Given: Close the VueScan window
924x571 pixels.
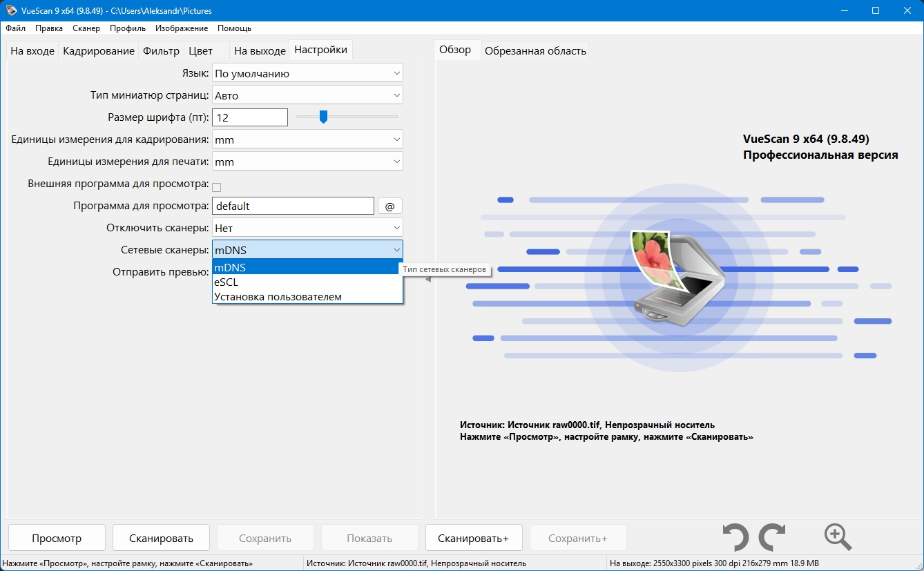Looking at the screenshot, I should click(x=907, y=10).
